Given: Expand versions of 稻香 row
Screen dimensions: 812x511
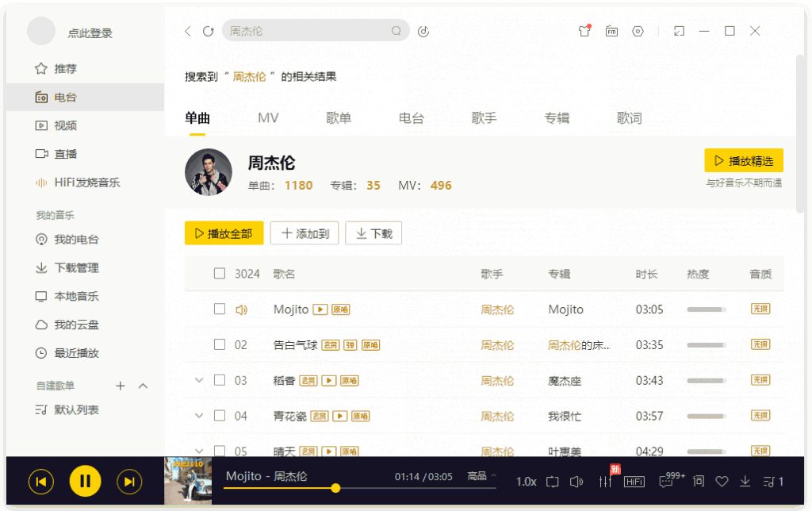Looking at the screenshot, I should coord(199,380).
